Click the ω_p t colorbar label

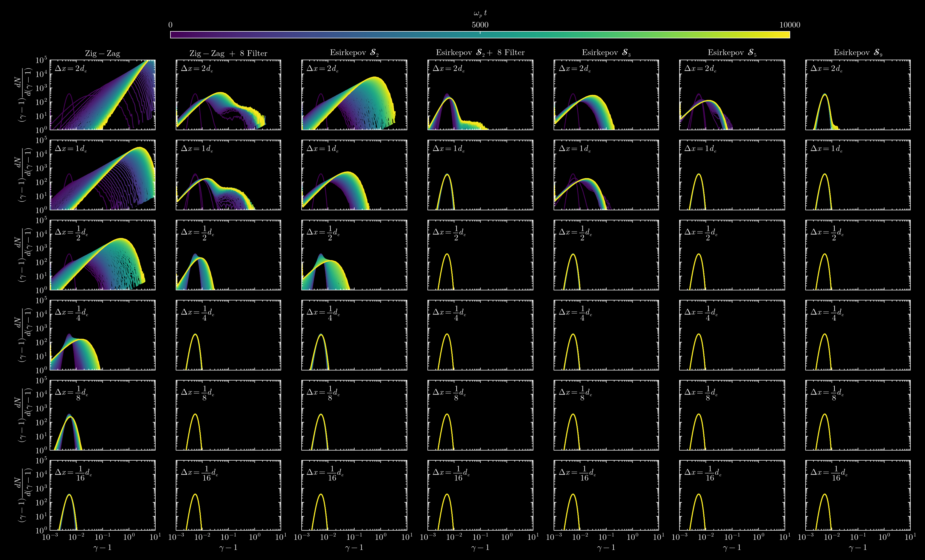coord(480,13)
